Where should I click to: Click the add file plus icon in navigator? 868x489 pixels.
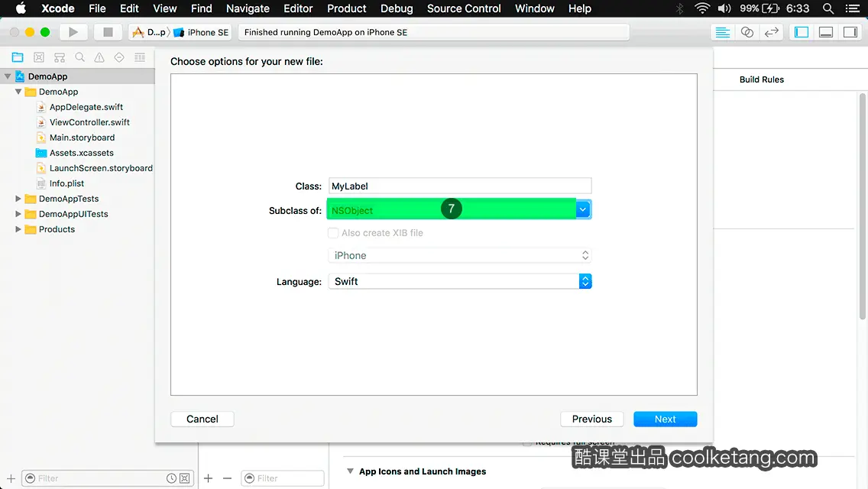(11, 478)
